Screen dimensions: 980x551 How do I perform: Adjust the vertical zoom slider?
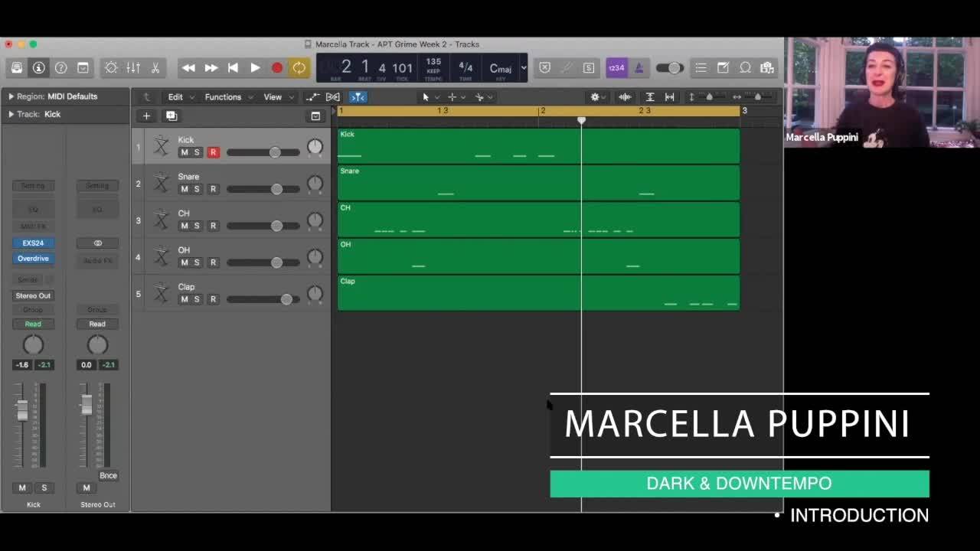[709, 97]
